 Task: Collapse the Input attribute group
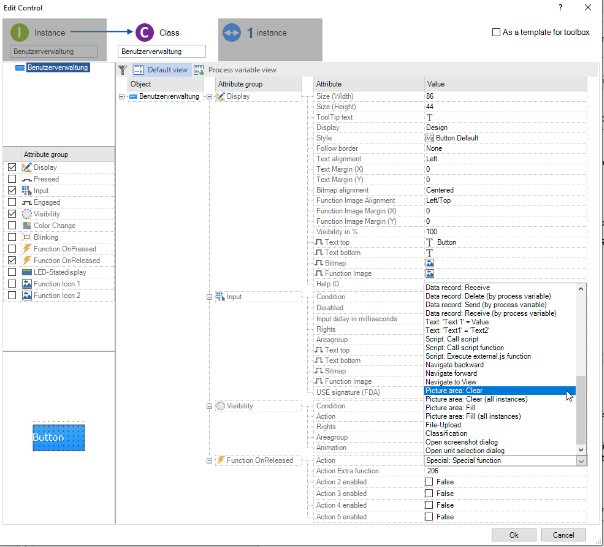[209, 297]
